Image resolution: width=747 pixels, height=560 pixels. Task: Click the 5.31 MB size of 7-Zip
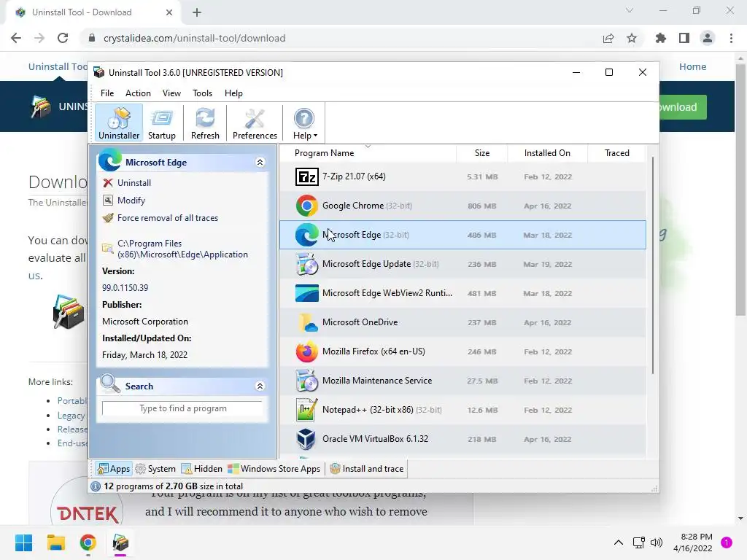click(x=482, y=176)
